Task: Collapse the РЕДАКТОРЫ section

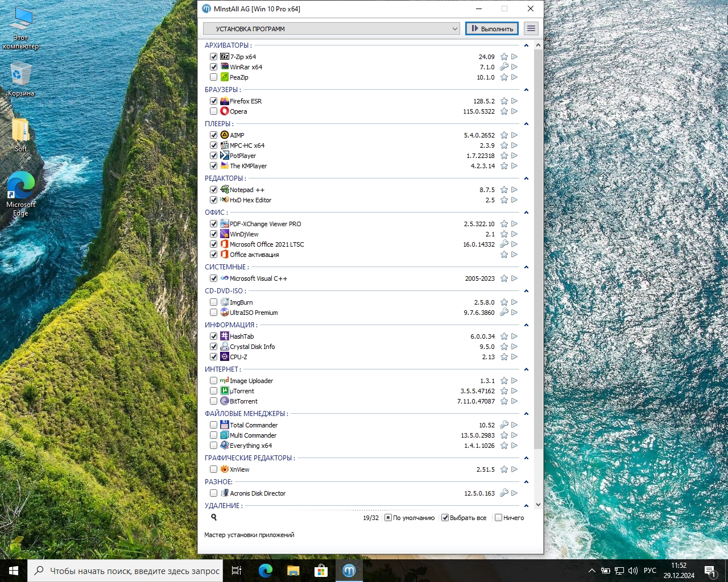Action: point(526,178)
